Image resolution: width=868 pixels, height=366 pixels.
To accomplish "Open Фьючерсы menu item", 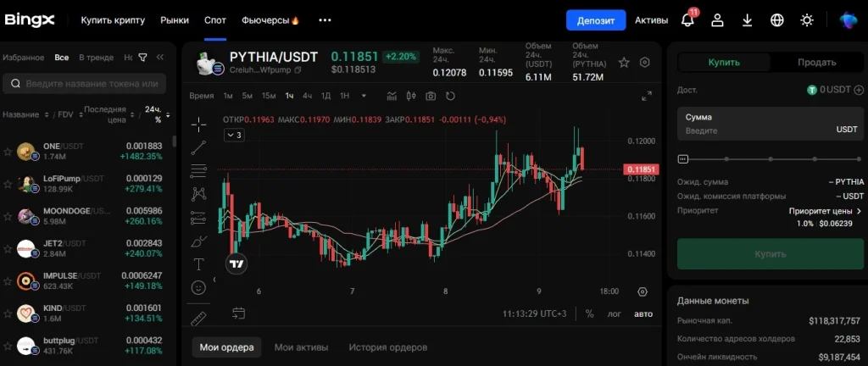I will [270, 20].
